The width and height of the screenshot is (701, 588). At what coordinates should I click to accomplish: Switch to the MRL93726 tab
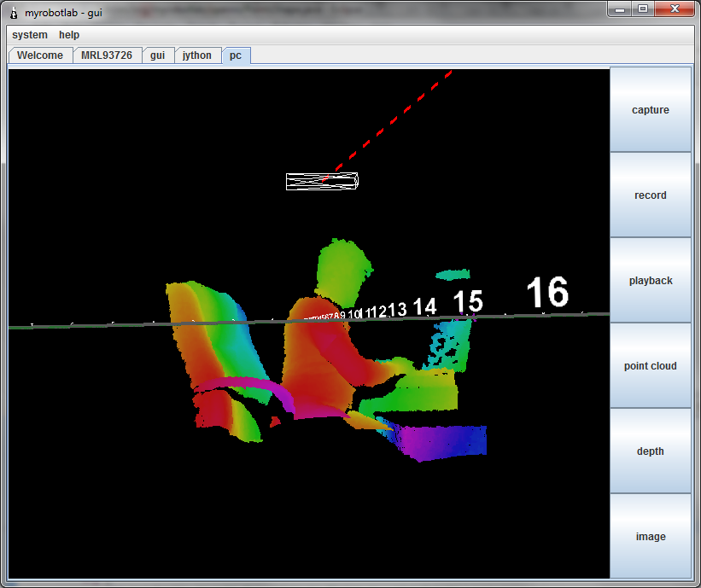point(107,55)
